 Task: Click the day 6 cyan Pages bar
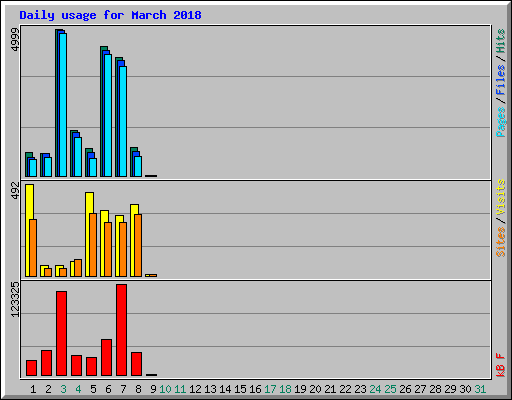click(108, 115)
